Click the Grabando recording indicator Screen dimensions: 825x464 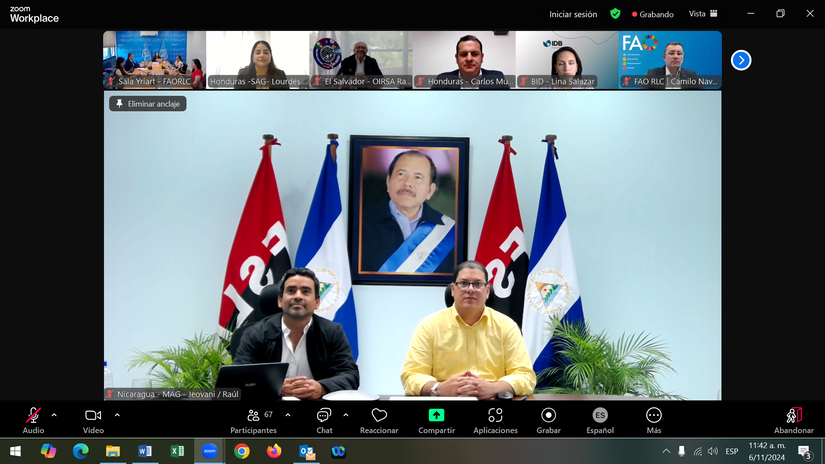(652, 14)
